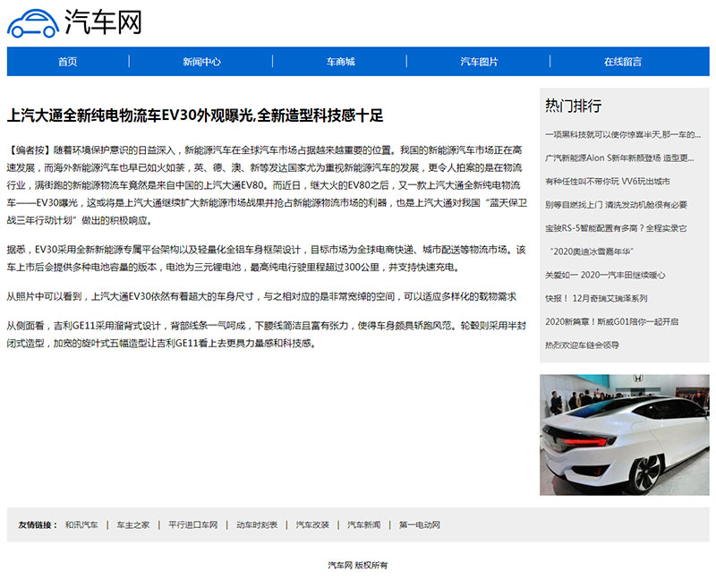Open hot list item 2020奥迪冰雪嘉年华
716x588 pixels.
coord(591,251)
